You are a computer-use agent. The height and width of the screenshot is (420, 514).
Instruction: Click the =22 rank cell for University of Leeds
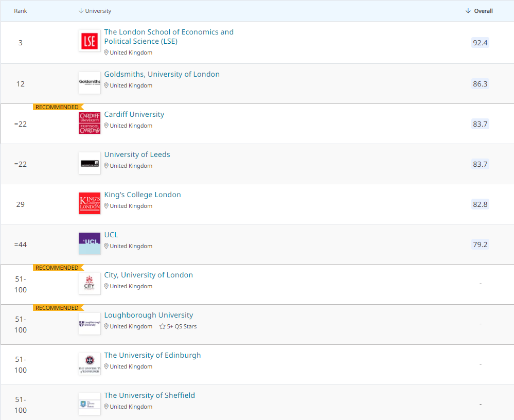tap(21, 164)
